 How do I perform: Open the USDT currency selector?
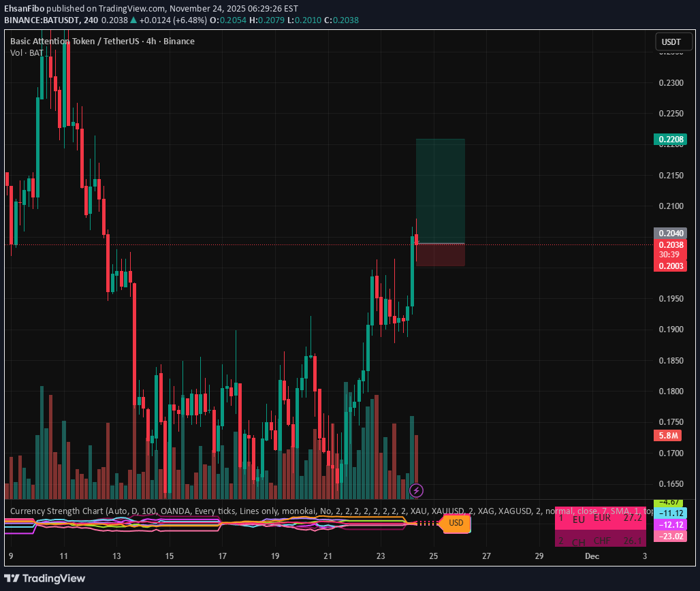pos(671,42)
